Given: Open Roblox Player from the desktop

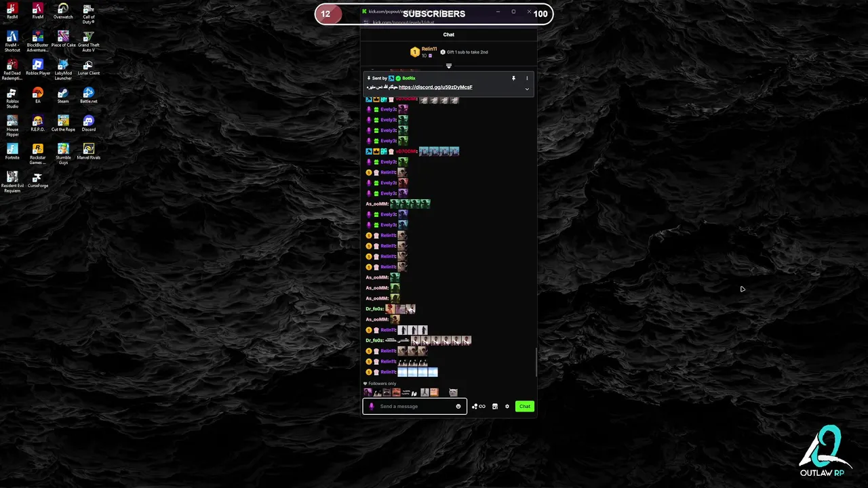Looking at the screenshot, I should [x=37, y=67].
